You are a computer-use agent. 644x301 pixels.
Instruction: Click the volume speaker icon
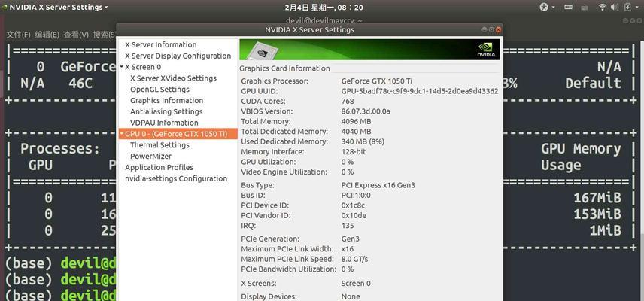[615, 7]
